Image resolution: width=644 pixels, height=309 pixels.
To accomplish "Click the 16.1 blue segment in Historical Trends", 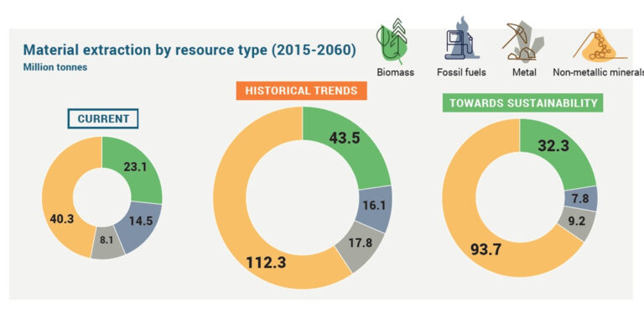I will (x=374, y=205).
